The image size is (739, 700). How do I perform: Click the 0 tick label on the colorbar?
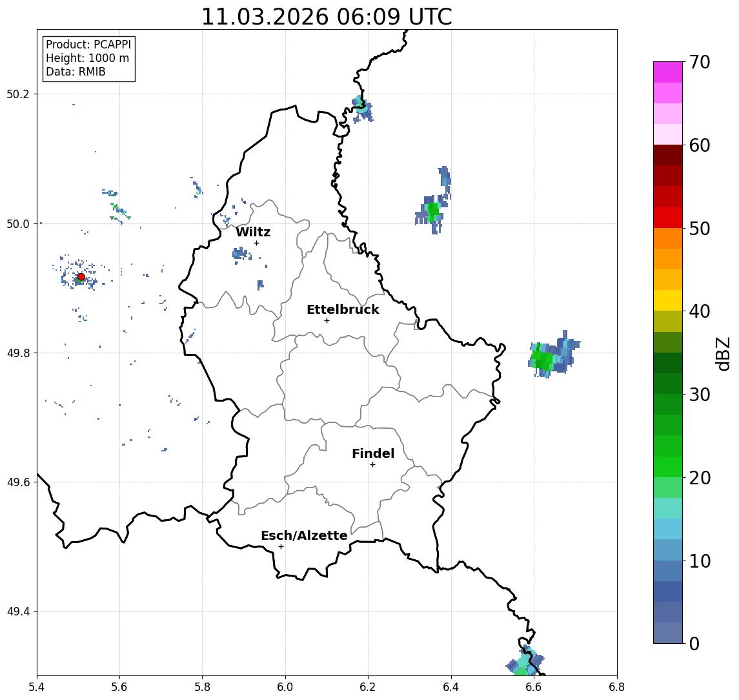[694, 643]
